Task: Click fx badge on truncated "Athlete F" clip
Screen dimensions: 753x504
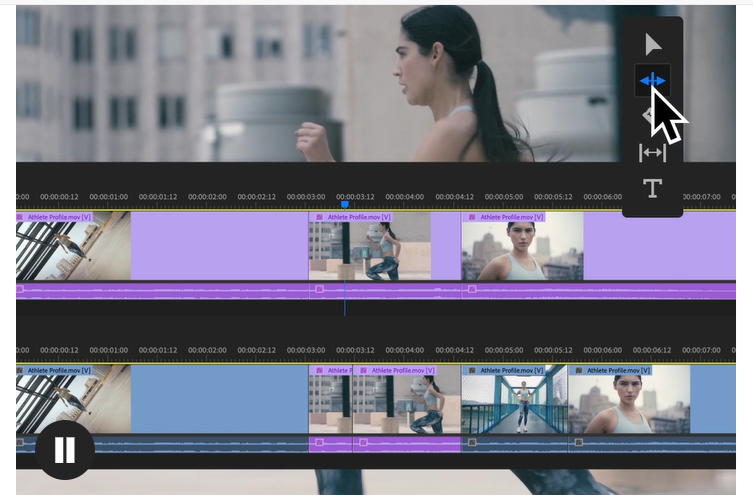Action: (x=319, y=370)
